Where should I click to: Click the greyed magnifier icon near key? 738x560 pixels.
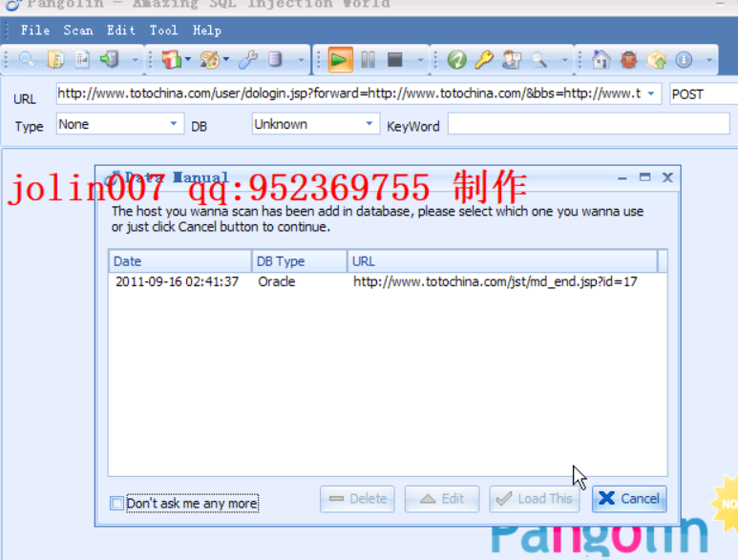pos(539,60)
